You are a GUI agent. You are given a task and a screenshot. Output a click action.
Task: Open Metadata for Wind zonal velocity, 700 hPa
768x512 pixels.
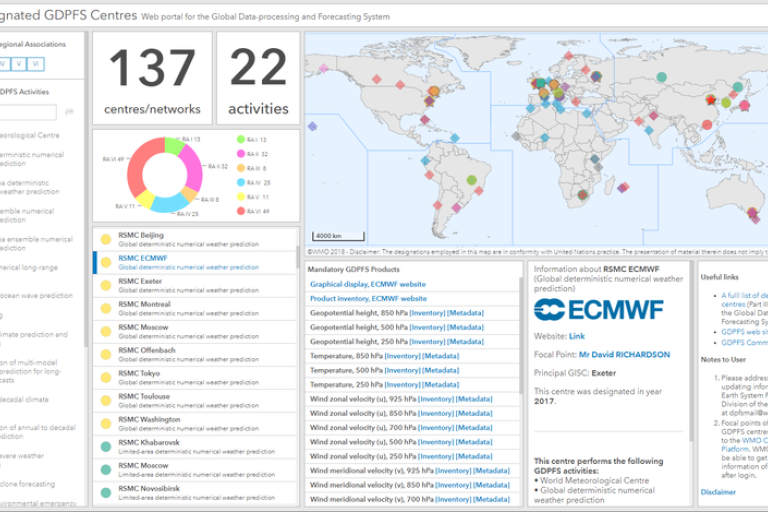[x=474, y=428]
